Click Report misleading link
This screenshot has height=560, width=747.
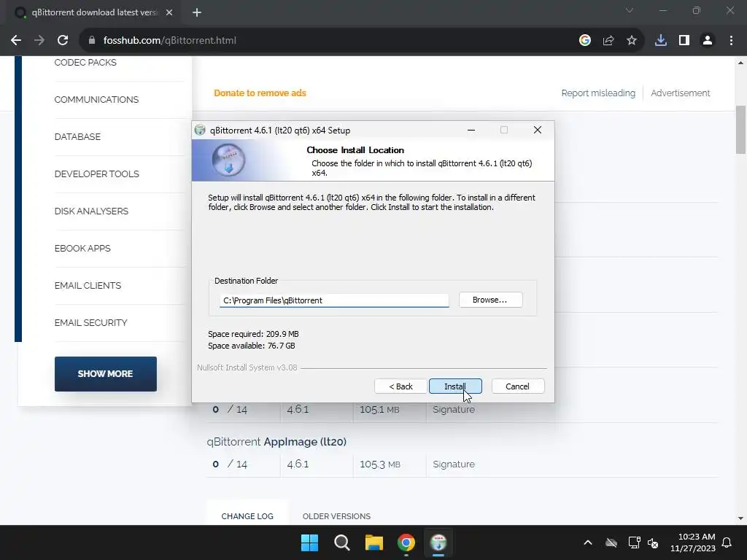point(598,93)
